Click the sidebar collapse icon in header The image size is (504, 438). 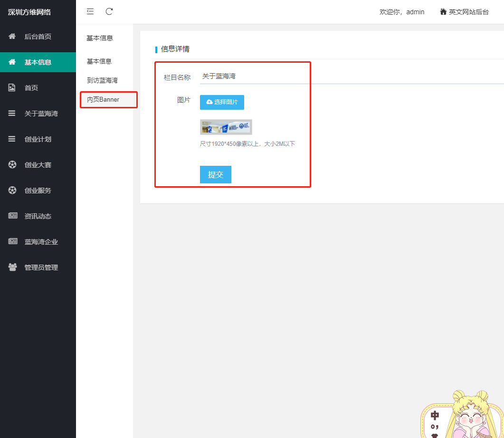[90, 11]
